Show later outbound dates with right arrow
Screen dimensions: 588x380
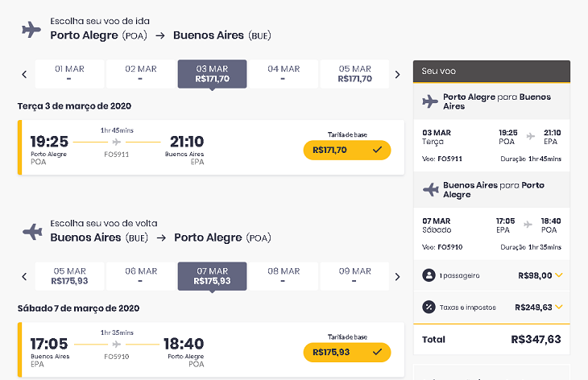tap(397, 74)
